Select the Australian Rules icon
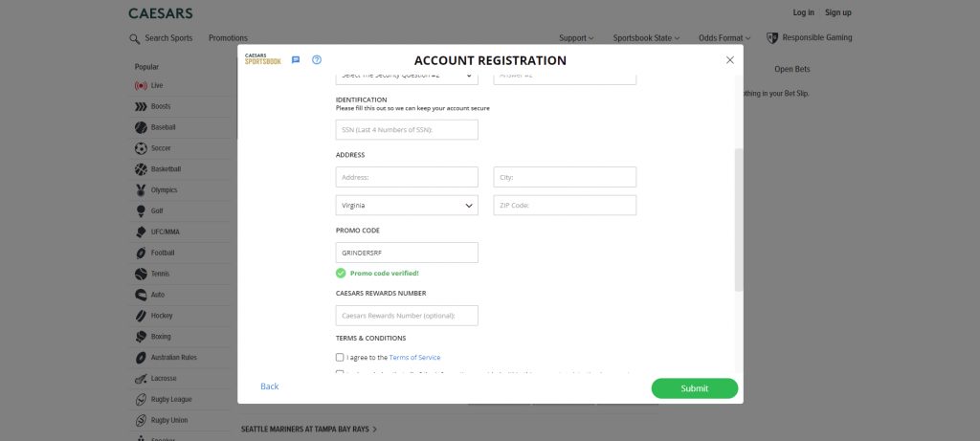980x441 pixels. tap(141, 358)
